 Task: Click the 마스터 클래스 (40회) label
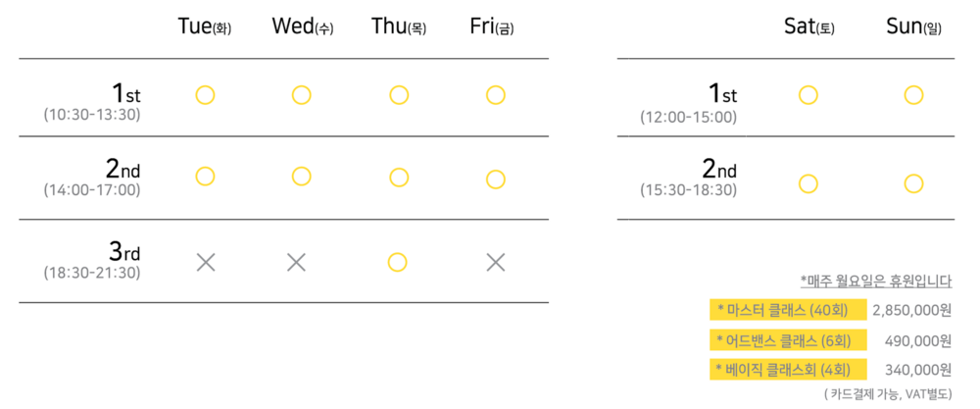click(x=788, y=310)
